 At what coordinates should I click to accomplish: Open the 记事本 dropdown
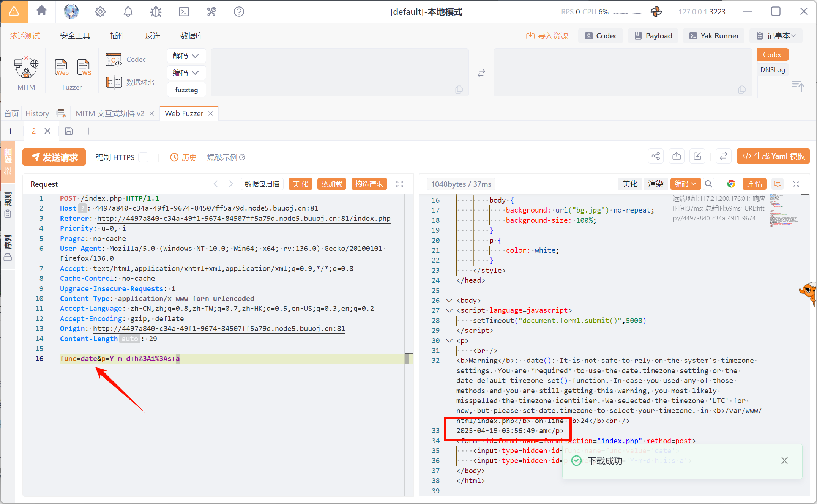[x=776, y=36]
